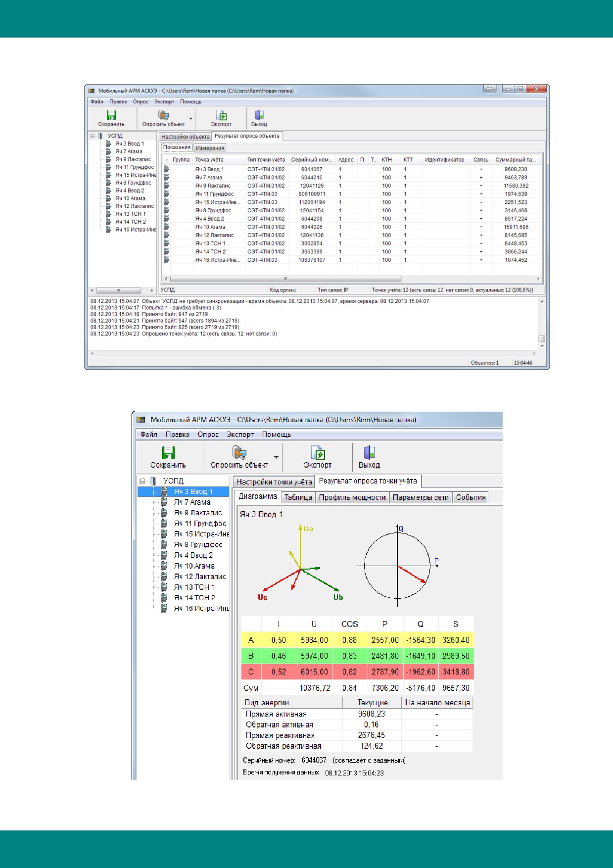The width and height of the screenshot is (613, 868).
Task: Click the Выход door icon in lower window
Action: click(369, 452)
